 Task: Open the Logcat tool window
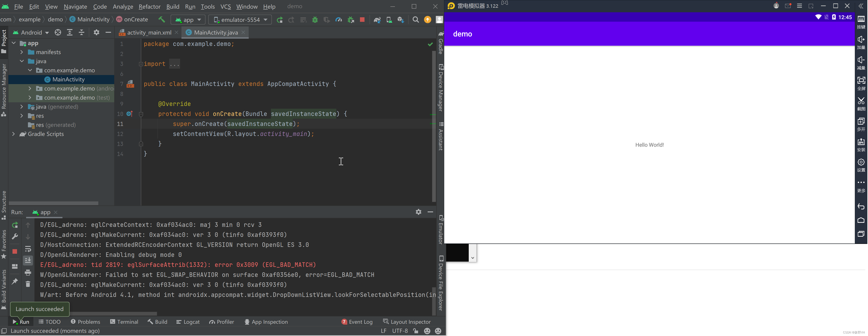tap(188, 322)
